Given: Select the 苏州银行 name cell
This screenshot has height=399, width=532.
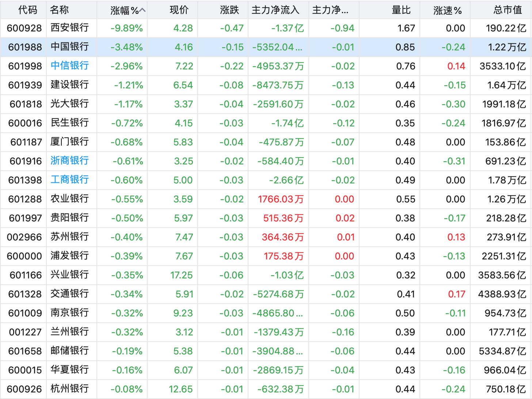Looking at the screenshot, I should pyautogui.click(x=69, y=237).
